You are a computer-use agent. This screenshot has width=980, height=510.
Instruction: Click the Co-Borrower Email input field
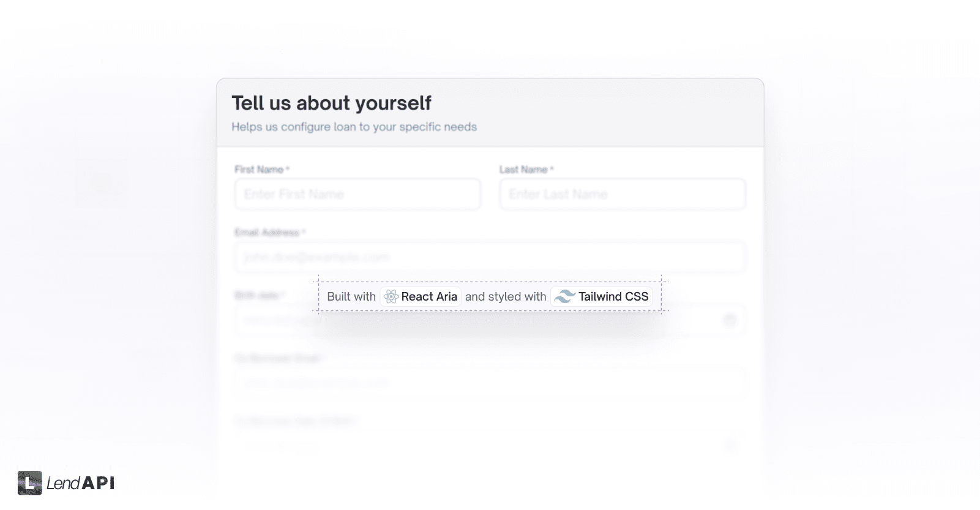pos(490,382)
